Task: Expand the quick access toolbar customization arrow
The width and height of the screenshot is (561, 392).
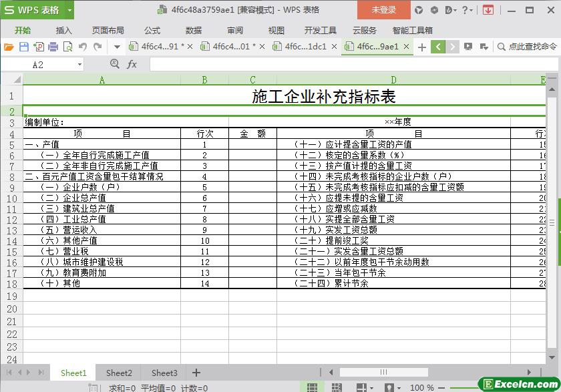Action: [x=117, y=47]
